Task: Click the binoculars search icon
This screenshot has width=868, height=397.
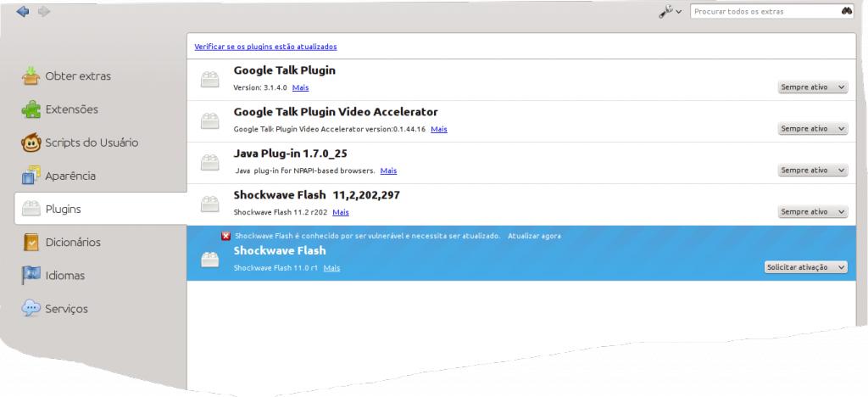Action: [847, 11]
